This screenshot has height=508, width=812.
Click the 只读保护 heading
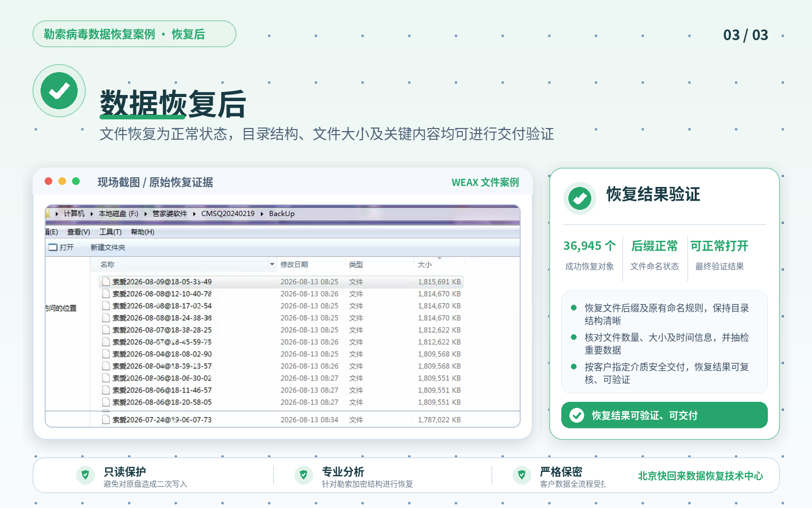click(x=125, y=472)
